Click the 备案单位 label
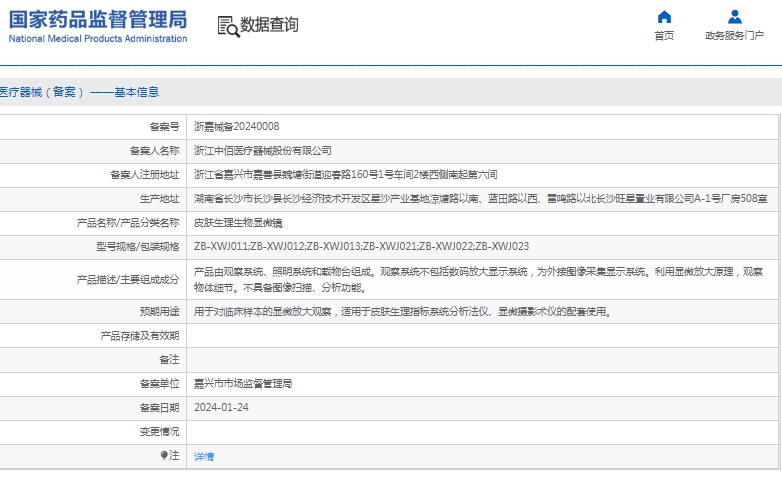This screenshot has width=782, height=478. pyautogui.click(x=160, y=384)
